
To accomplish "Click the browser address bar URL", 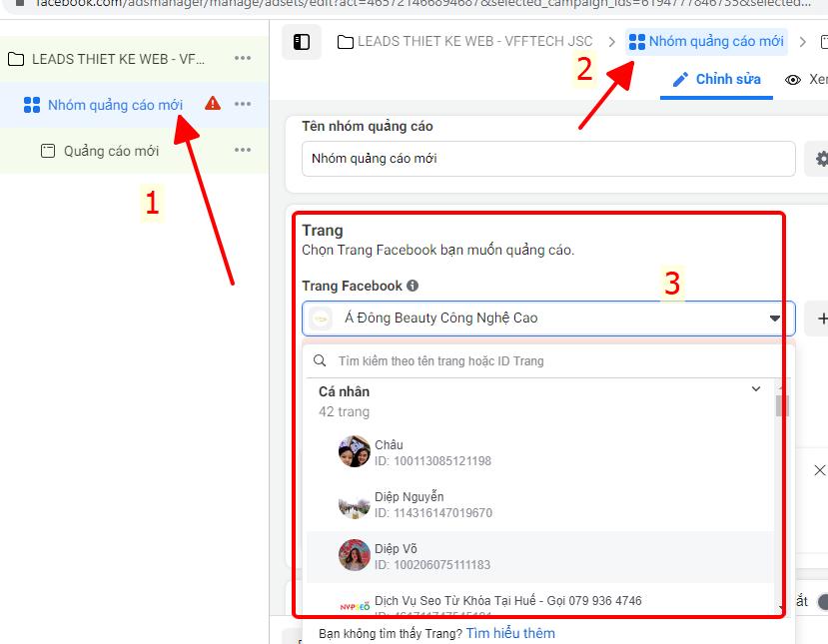I will (422, 4).
